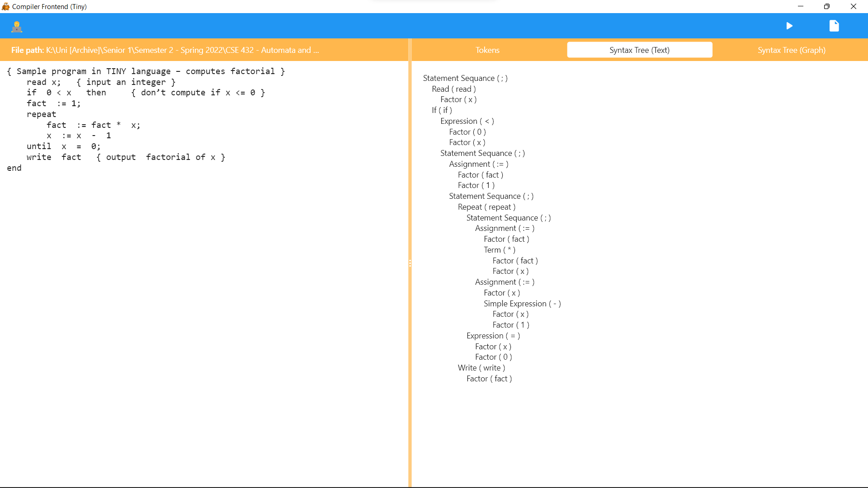The image size is (868, 488).
Task: Click inside the source code editor on 'repeat'
Action: (41, 114)
